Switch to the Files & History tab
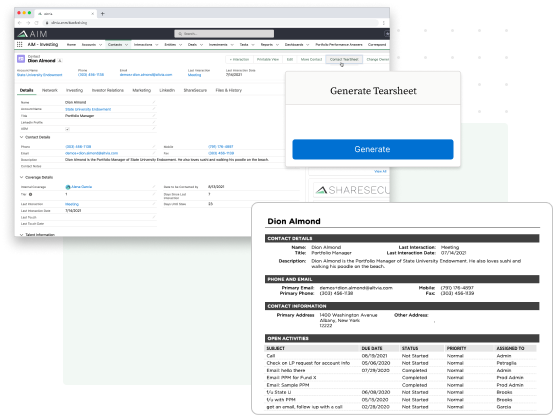The image size is (553, 415). click(229, 90)
